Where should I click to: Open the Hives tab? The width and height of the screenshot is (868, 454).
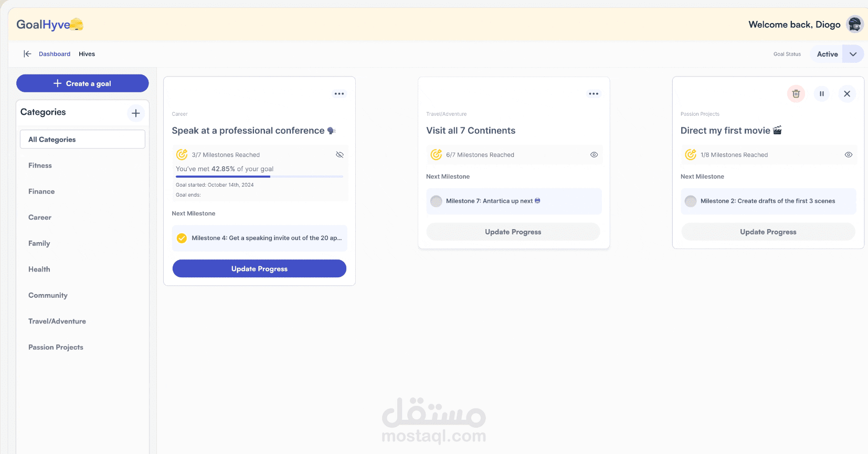point(87,54)
